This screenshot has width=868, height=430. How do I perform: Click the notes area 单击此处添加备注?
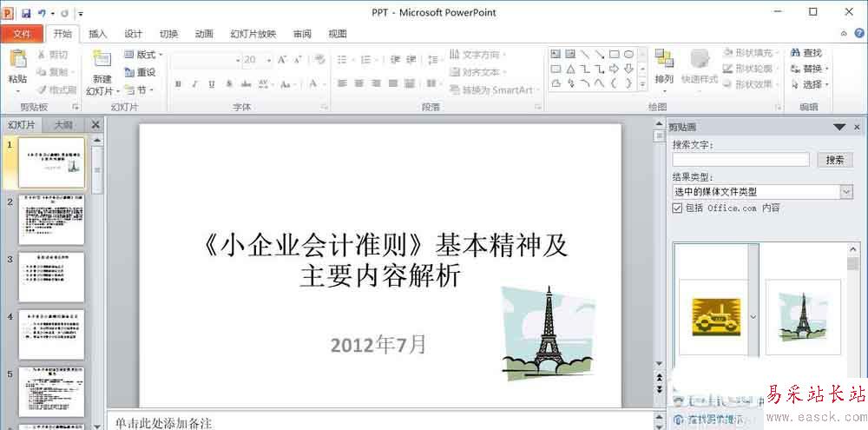[163, 423]
